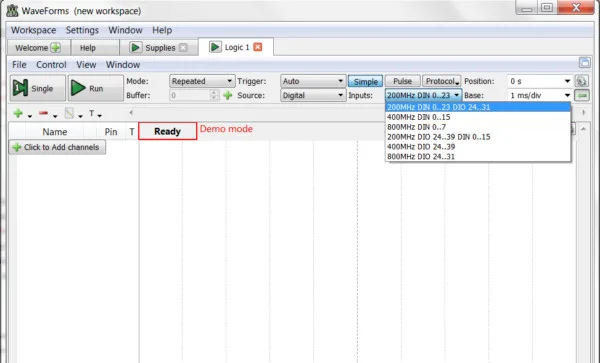Click the green plus Add channel icon
Screen dimensions: 600x363
pos(18,113)
